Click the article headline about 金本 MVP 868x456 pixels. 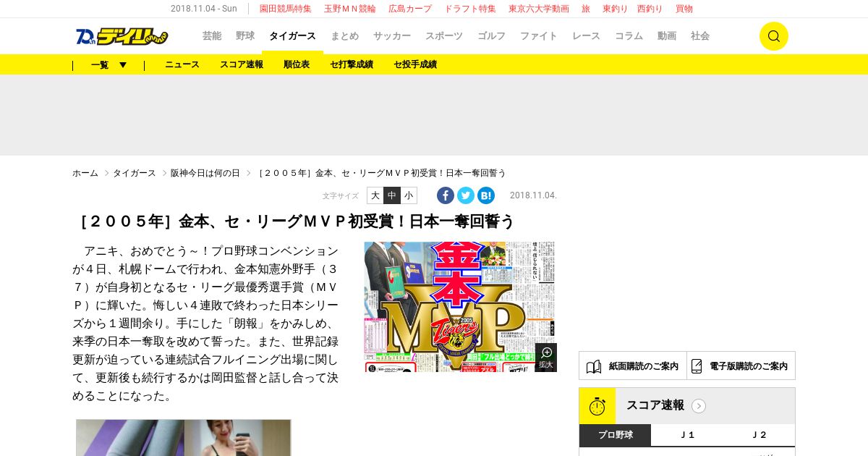click(294, 221)
